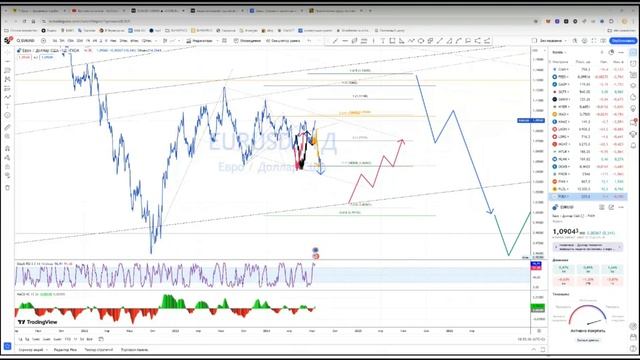The width and height of the screenshot is (640, 360).
Task: Select the YTD date range
Action: click(68, 339)
